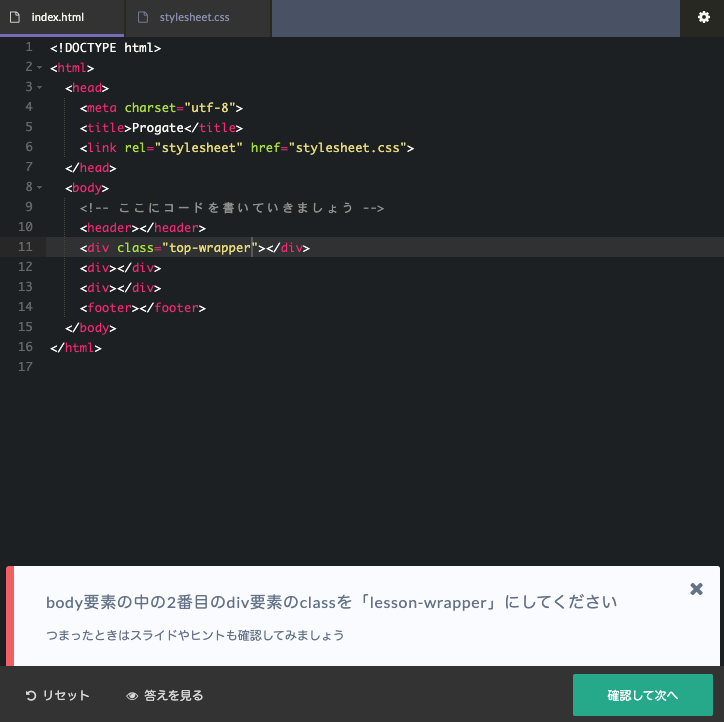
Task: Dismiss the error message with the X icon
Action: pyautogui.click(x=696, y=589)
